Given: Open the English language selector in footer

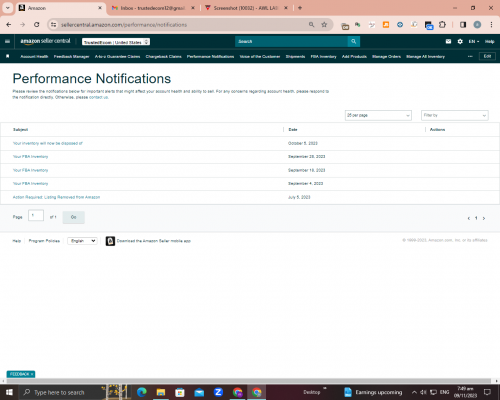Looking at the screenshot, I should point(82,241).
